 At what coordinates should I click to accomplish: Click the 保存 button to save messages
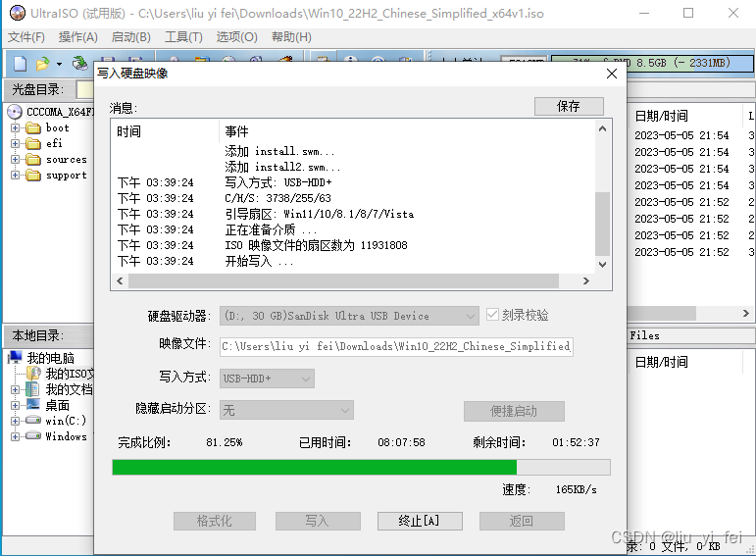point(569,106)
